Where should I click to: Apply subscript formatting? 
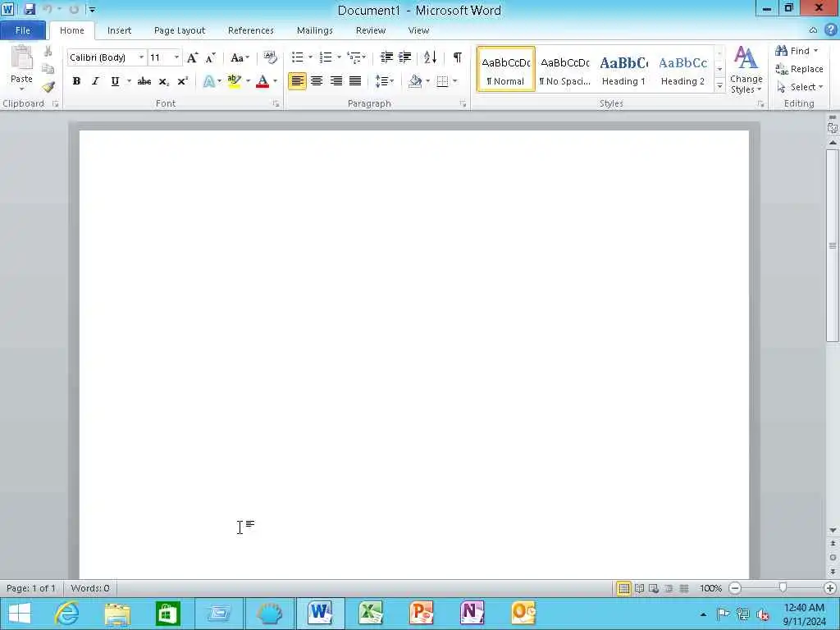pos(164,81)
